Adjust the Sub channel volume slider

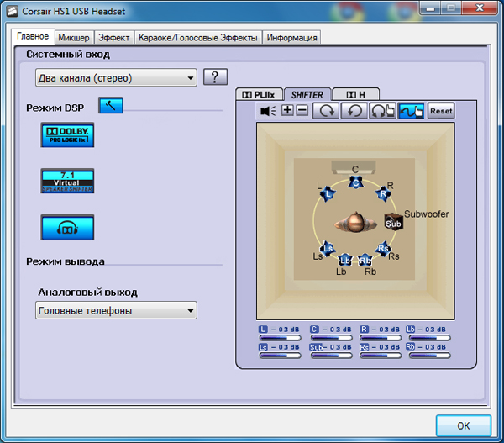tap(331, 356)
